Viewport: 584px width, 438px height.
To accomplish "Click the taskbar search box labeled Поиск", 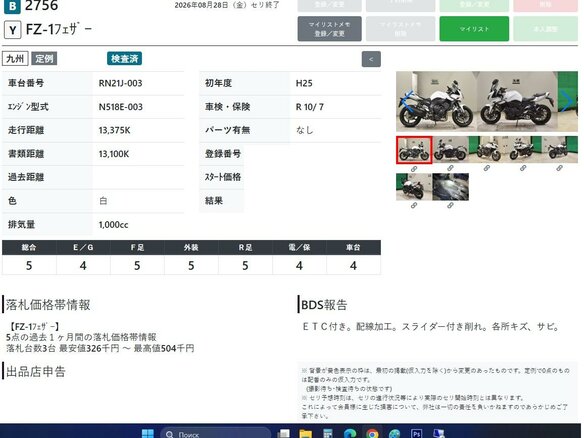I will coord(216,434).
